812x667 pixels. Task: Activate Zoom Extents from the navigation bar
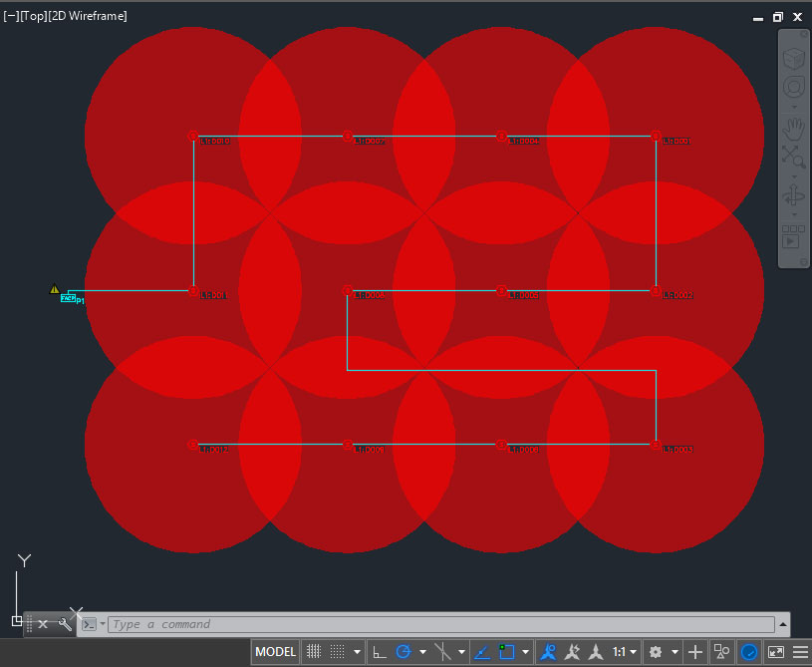tap(793, 157)
